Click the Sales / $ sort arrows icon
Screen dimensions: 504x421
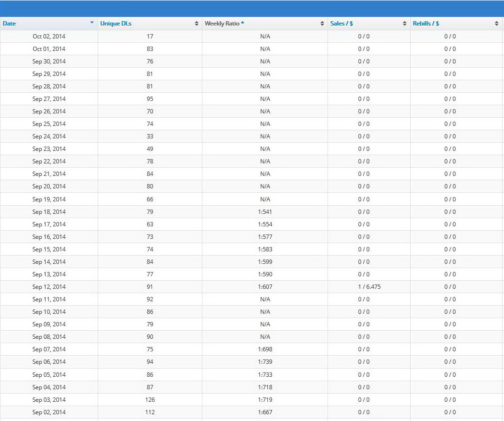(404, 24)
